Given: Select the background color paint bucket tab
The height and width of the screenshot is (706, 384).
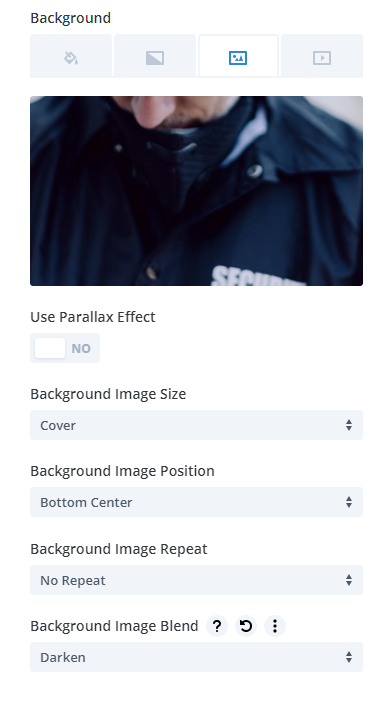Looking at the screenshot, I should point(71,56).
